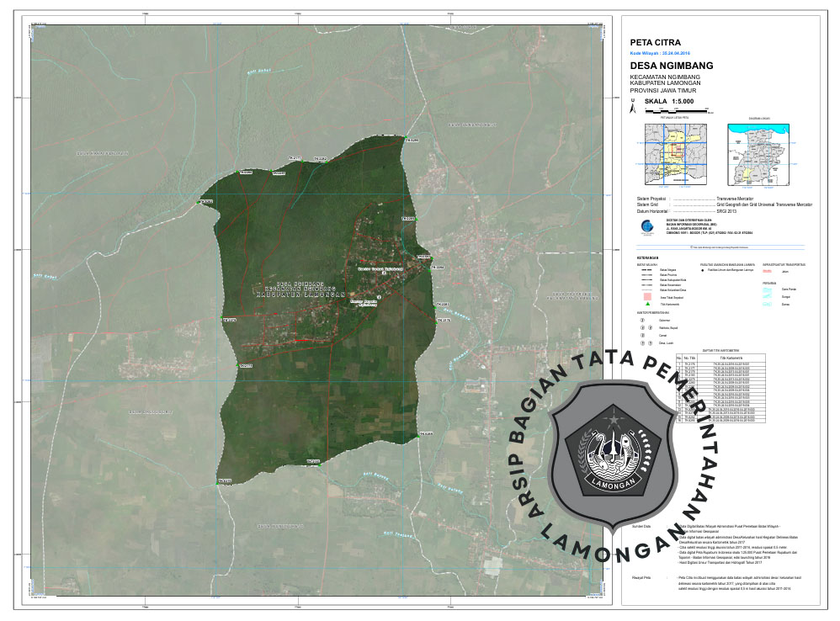Click the Petunjuk Letak Peta inset map

(x=675, y=153)
